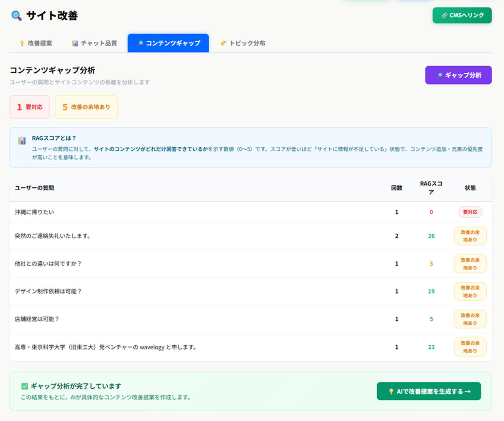Click the green checkmark icon by ギャップ分析が完了しています

click(24, 386)
